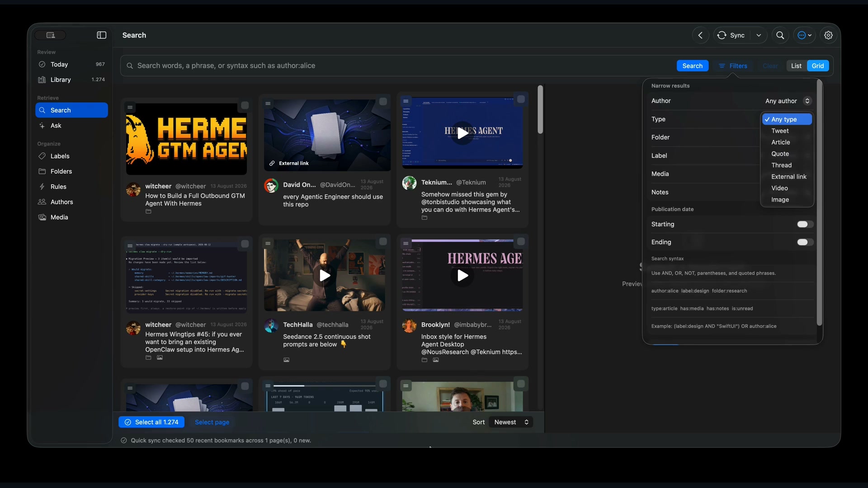Image resolution: width=868 pixels, height=488 pixels.
Task: Select Any type option
Action: [787, 119]
